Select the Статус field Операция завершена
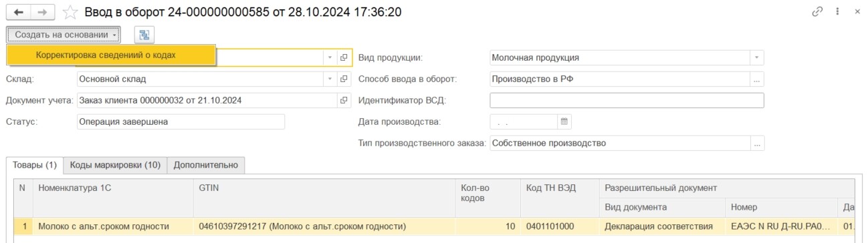This screenshot has height=243, width=868. [180, 121]
